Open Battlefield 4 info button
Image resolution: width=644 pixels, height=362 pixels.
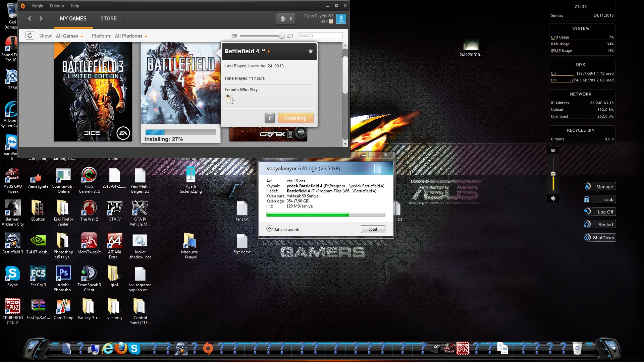[270, 118]
